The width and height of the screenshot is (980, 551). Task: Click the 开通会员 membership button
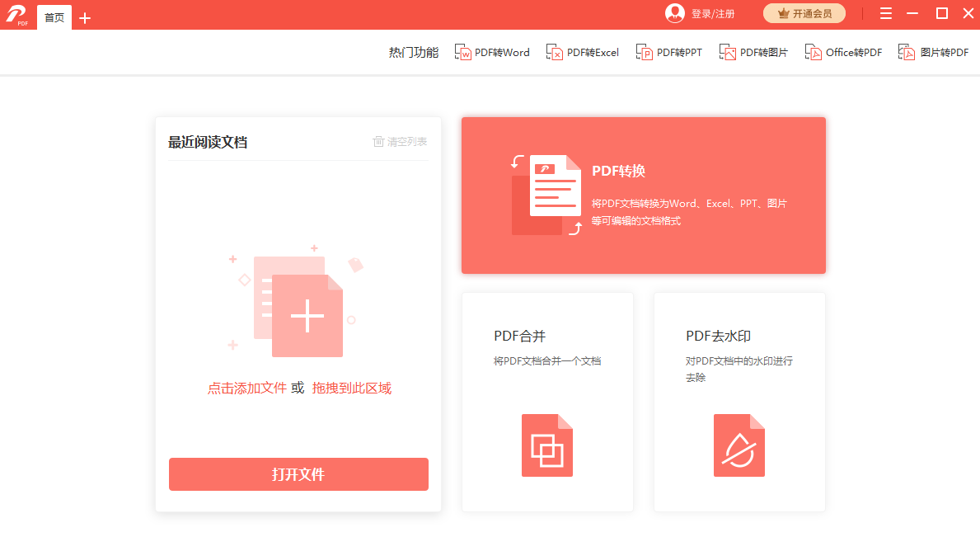tap(804, 13)
